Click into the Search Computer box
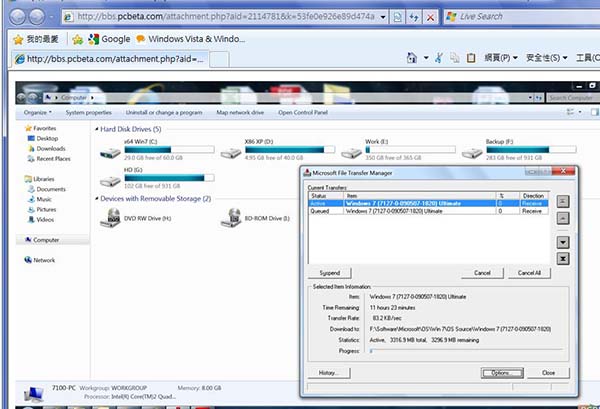The height and width of the screenshot is (409, 600). 572,98
